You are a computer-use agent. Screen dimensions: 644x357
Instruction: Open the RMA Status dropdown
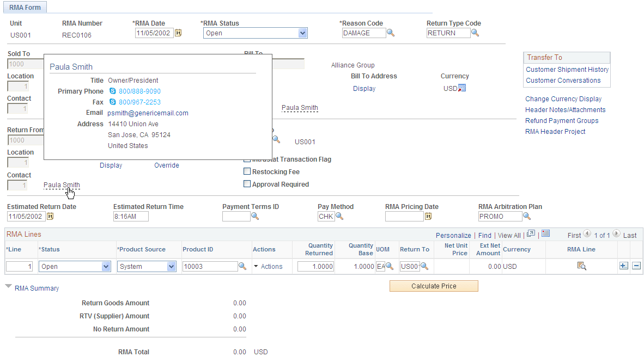(x=303, y=33)
